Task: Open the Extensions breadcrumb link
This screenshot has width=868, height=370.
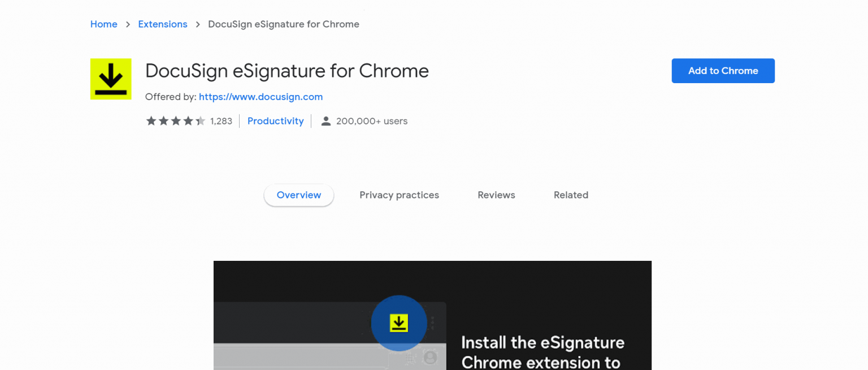Action: 163,24
